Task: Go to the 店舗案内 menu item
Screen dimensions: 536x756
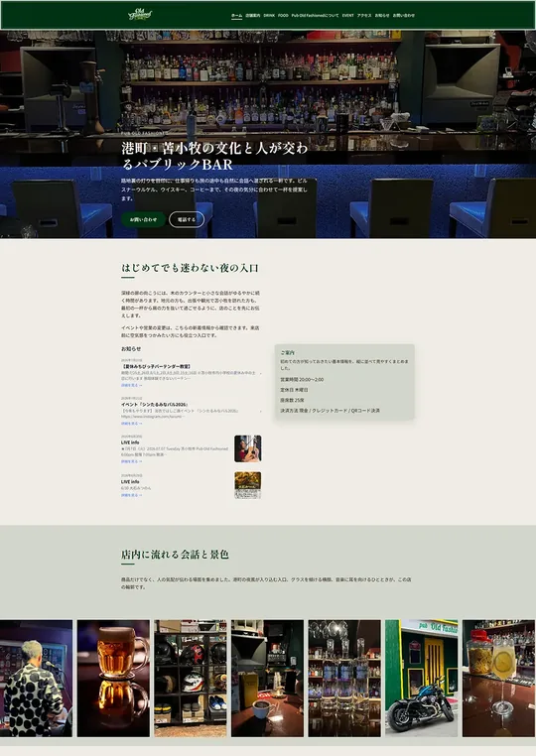Action: [253, 16]
